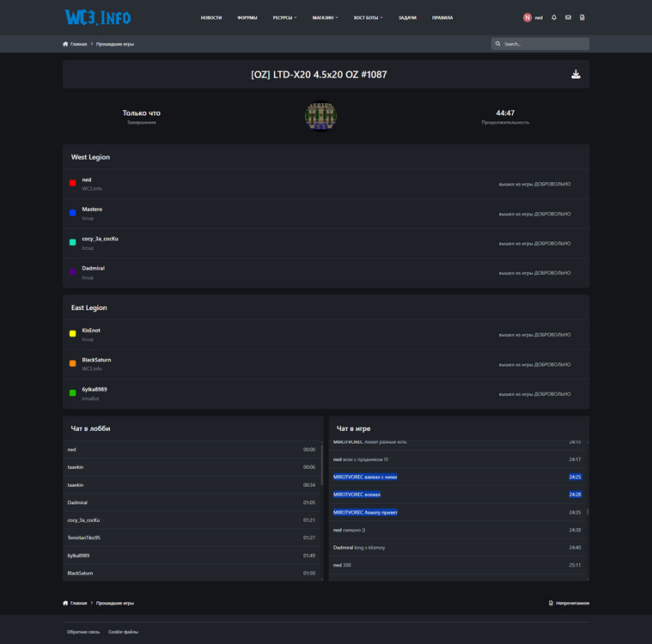Image resolution: width=652 pixels, height=644 pixels.
Task: Open the notifications bell
Action: pos(554,17)
